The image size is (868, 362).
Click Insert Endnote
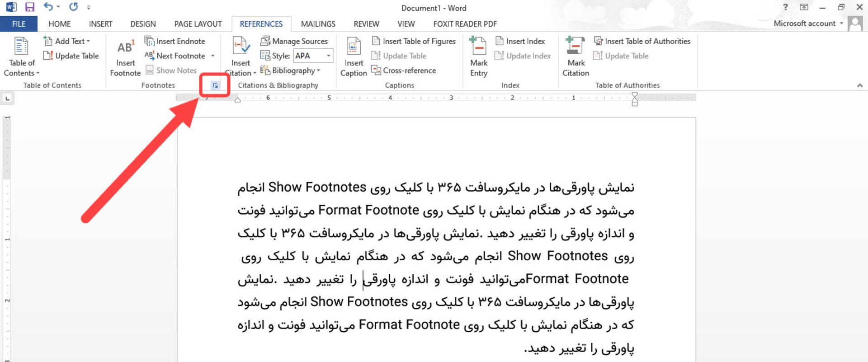175,41
